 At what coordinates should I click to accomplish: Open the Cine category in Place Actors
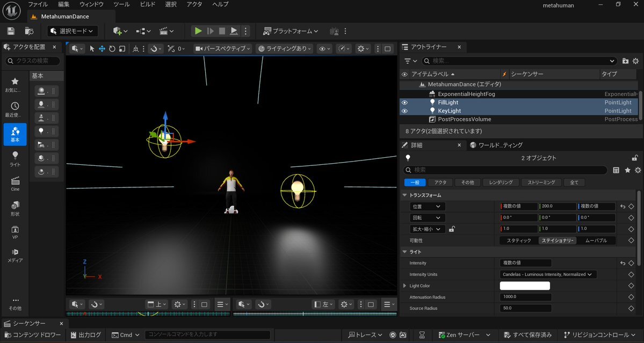15,184
